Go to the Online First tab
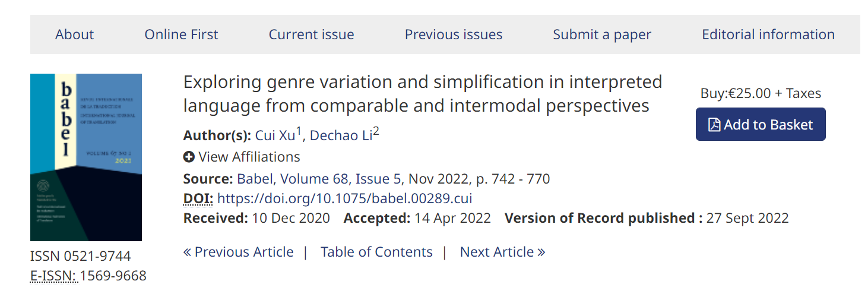Screen dimensions: 868x303 coord(181,34)
